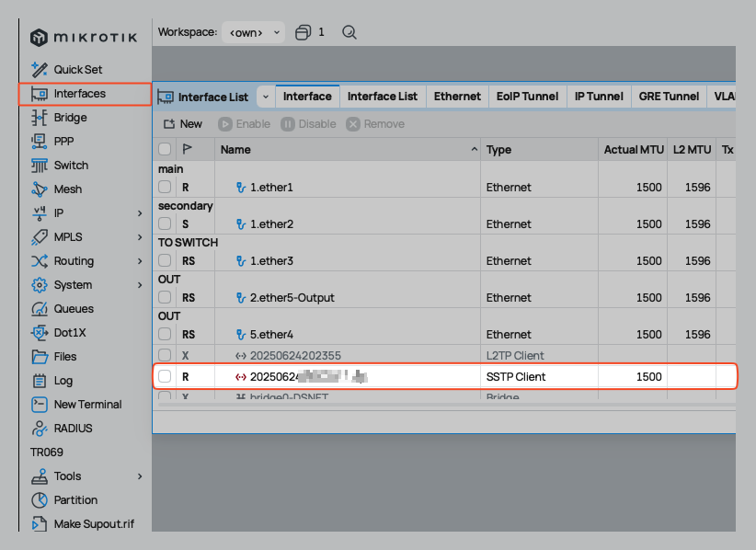Open Quick Set from the sidebar
Screen dimensions: 756x550
tap(77, 69)
